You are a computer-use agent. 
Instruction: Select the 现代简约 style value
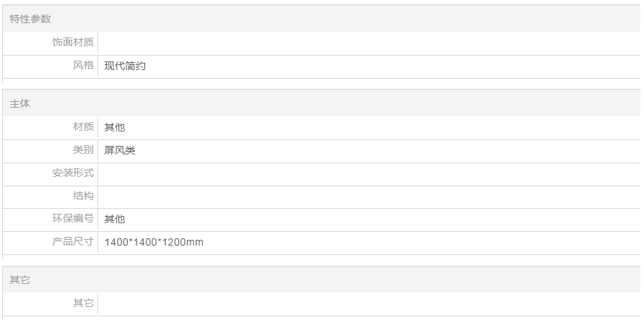(x=126, y=66)
